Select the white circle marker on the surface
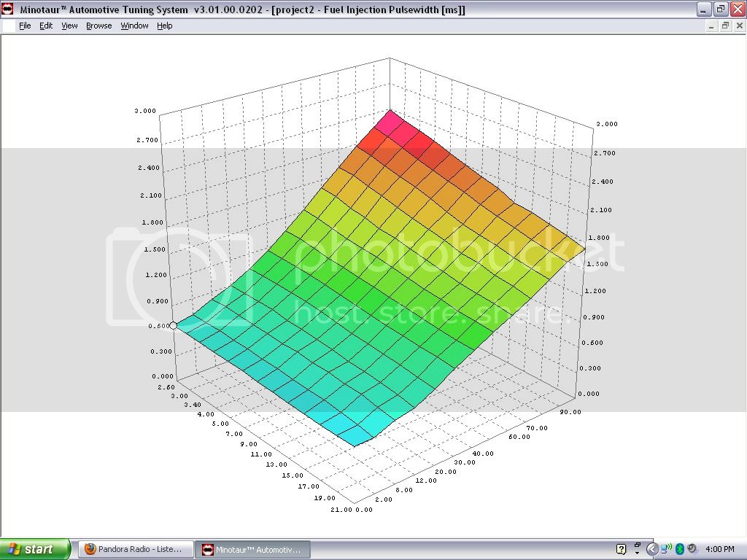The image size is (747, 560). 174,326
